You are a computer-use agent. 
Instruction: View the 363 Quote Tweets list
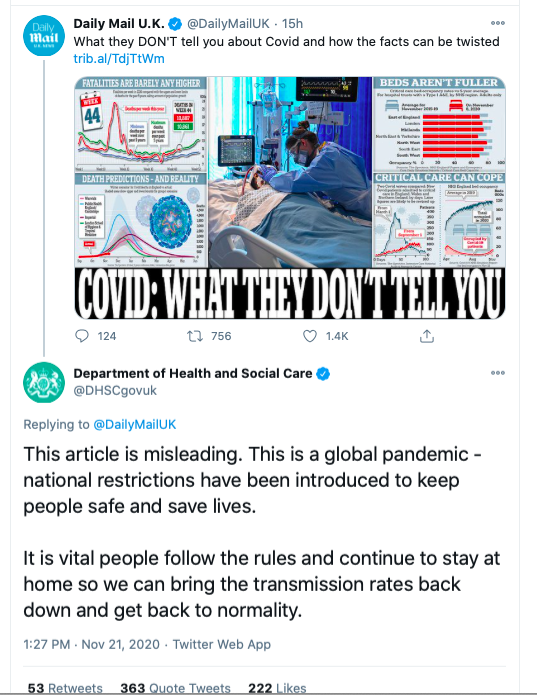pos(175,688)
